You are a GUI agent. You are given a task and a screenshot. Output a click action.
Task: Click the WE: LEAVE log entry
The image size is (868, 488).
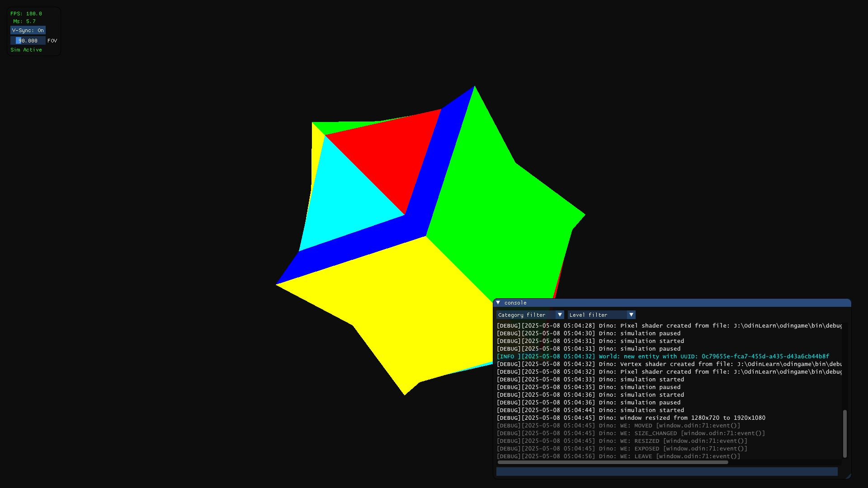pyautogui.click(x=618, y=456)
